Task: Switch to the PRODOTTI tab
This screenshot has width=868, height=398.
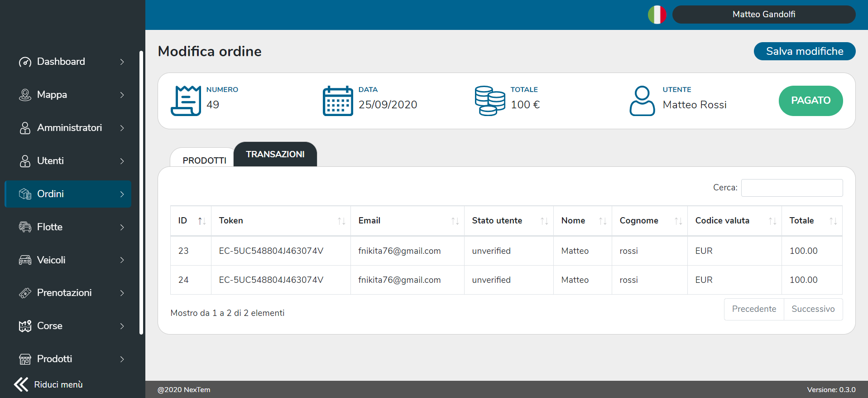Action: click(204, 160)
